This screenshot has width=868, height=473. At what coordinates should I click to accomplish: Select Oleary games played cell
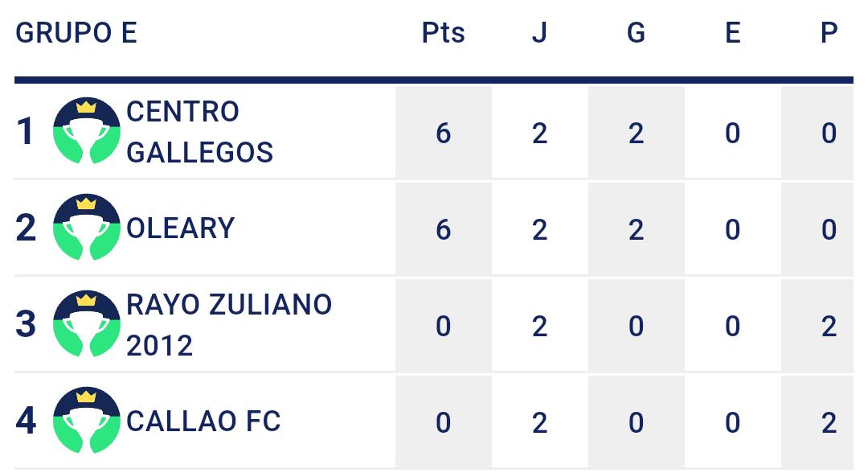540,228
